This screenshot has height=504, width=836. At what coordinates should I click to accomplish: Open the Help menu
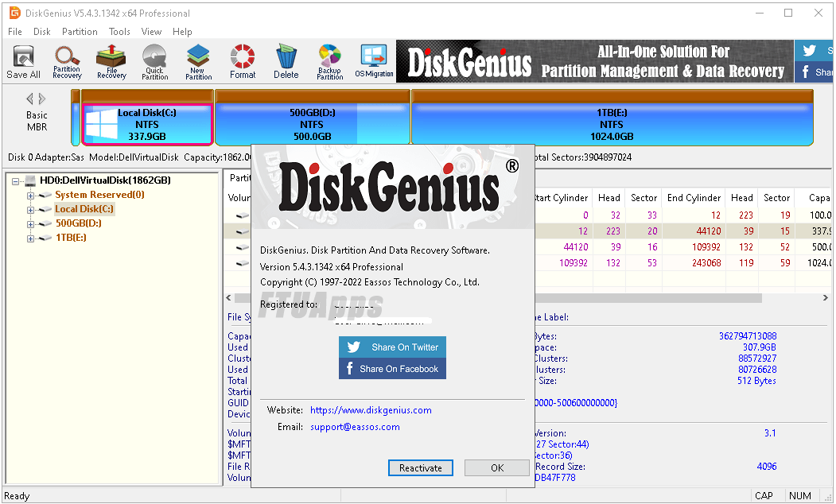point(182,32)
